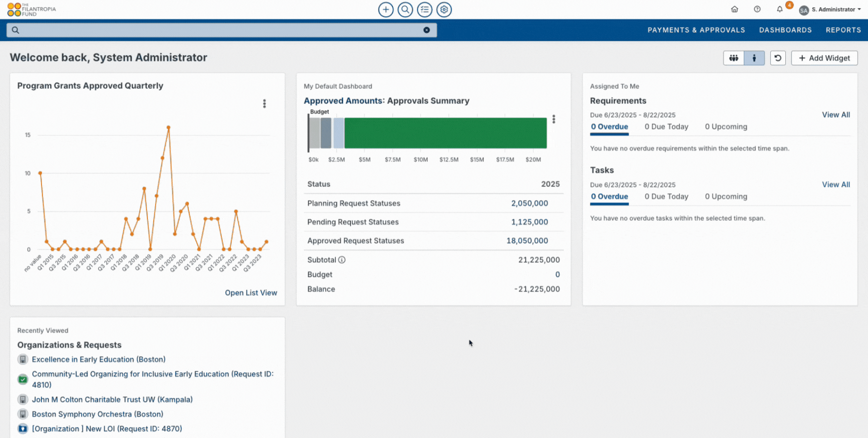
Task: Click the plus icon to create new record
Action: click(x=386, y=10)
